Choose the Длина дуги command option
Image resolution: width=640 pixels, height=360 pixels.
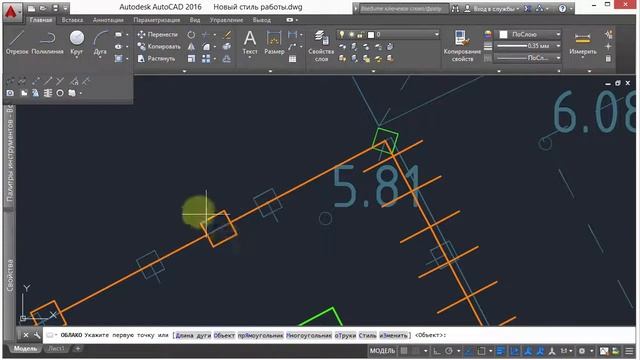click(x=193, y=335)
